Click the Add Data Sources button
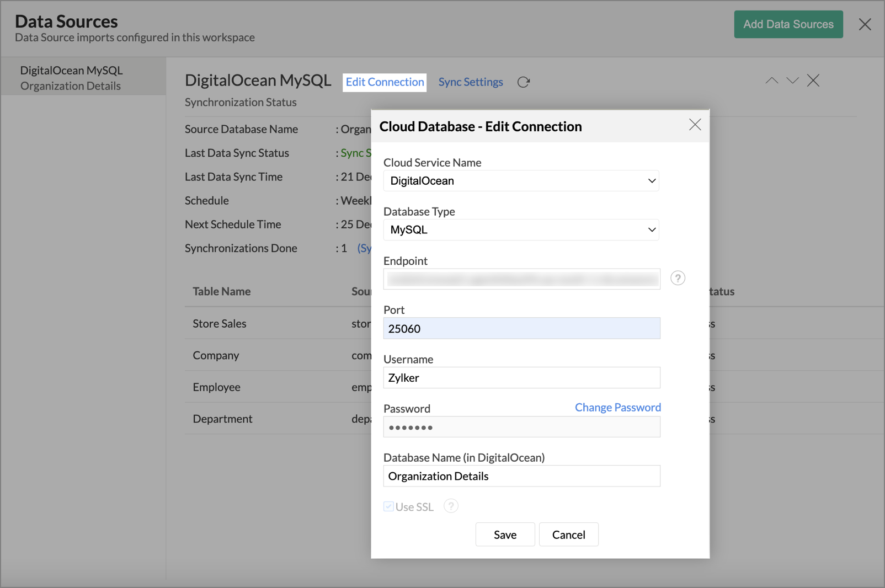 click(x=788, y=24)
